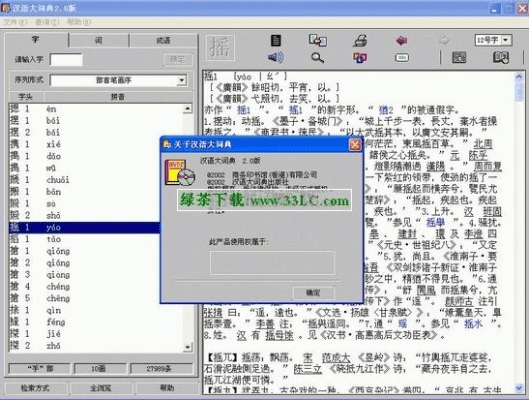Screen dimensions: 529x400
Task: Click definition pane scroll up arrow
Action: (519, 77)
